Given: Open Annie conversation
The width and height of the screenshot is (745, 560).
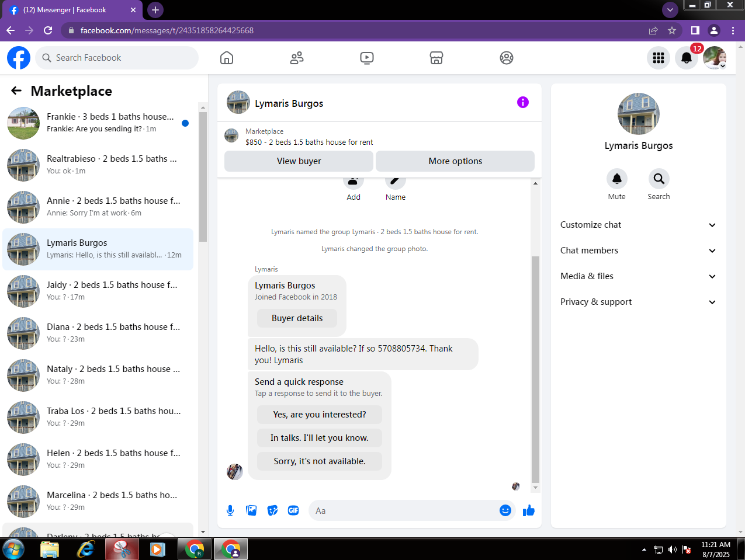Looking at the screenshot, I should 98,207.
